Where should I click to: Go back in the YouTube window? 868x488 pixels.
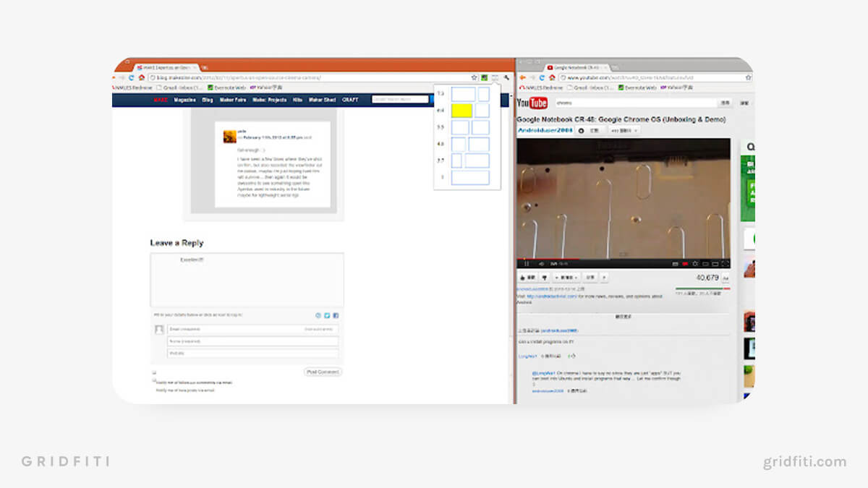[x=523, y=77]
